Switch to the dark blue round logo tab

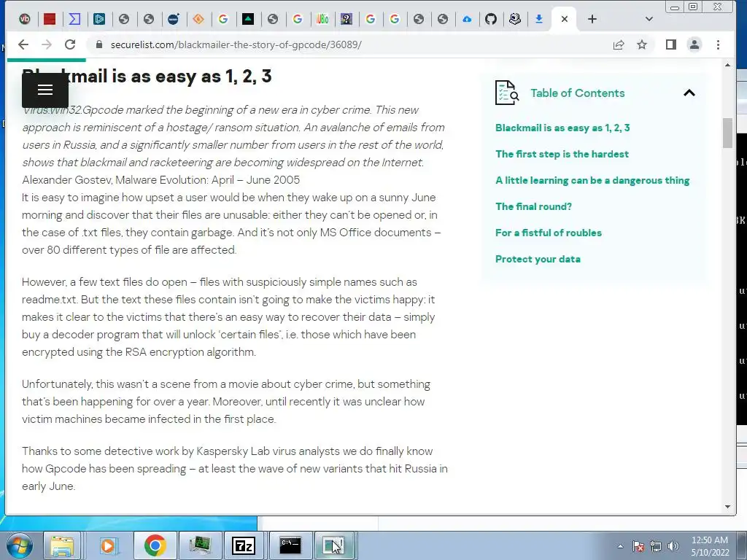(x=174, y=19)
